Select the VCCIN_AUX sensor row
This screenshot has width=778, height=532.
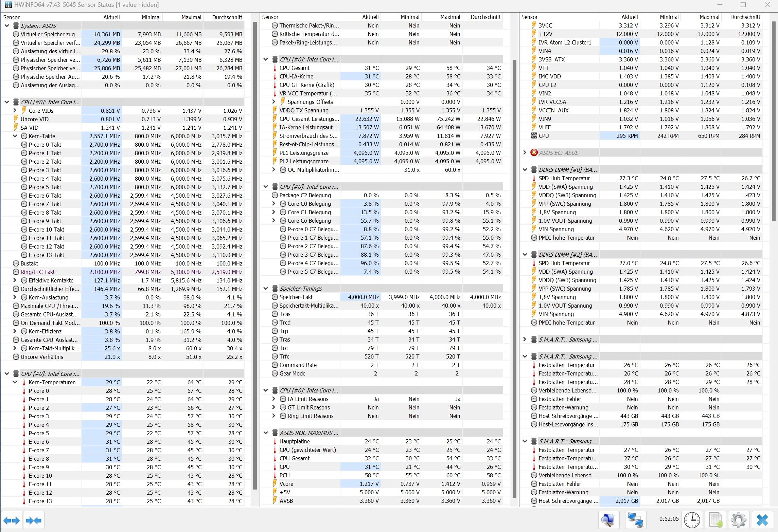click(x=641, y=110)
